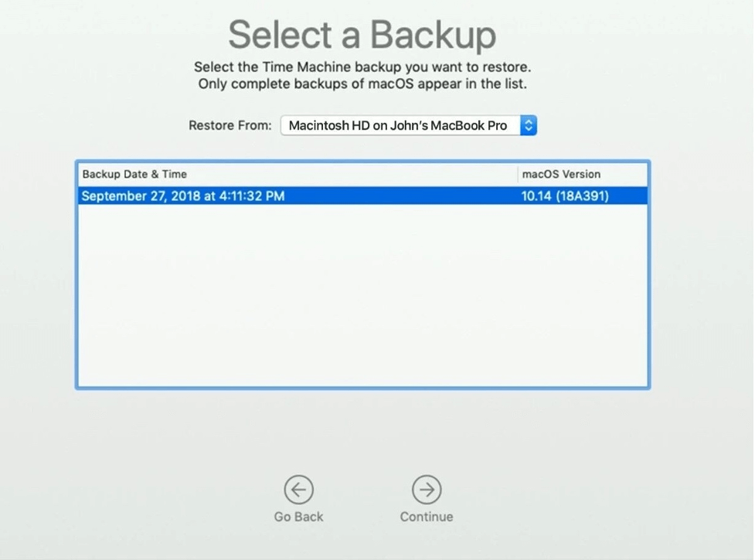This screenshot has width=755, height=560.
Task: Click the bottom border of the backup list
Action: pyautogui.click(x=362, y=388)
